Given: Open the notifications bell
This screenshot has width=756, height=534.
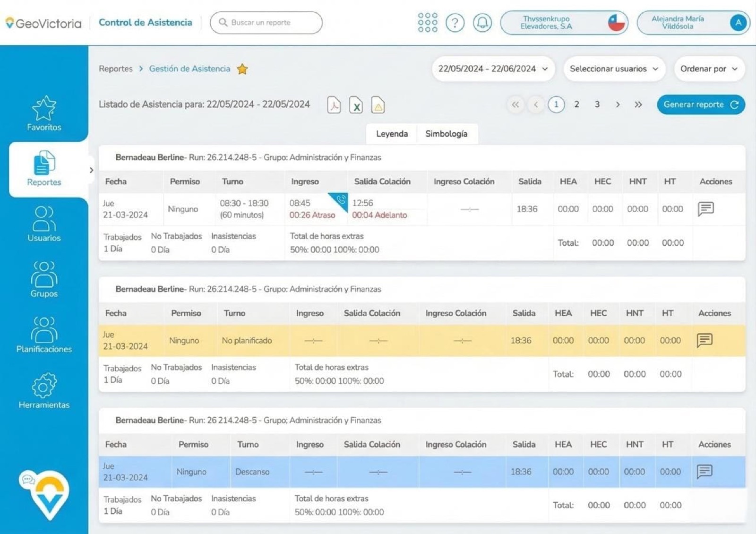Looking at the screenshot, I should click(x=482, y=22).
